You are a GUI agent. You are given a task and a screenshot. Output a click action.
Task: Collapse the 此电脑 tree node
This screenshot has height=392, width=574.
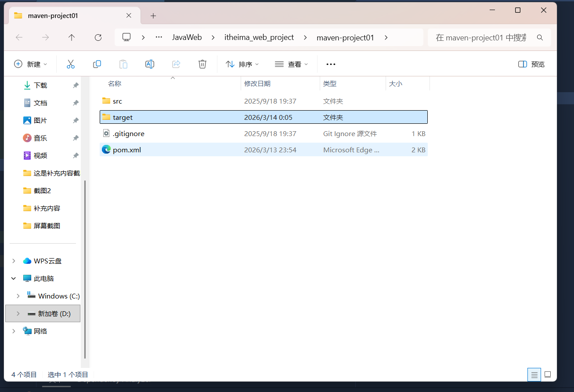14,278
